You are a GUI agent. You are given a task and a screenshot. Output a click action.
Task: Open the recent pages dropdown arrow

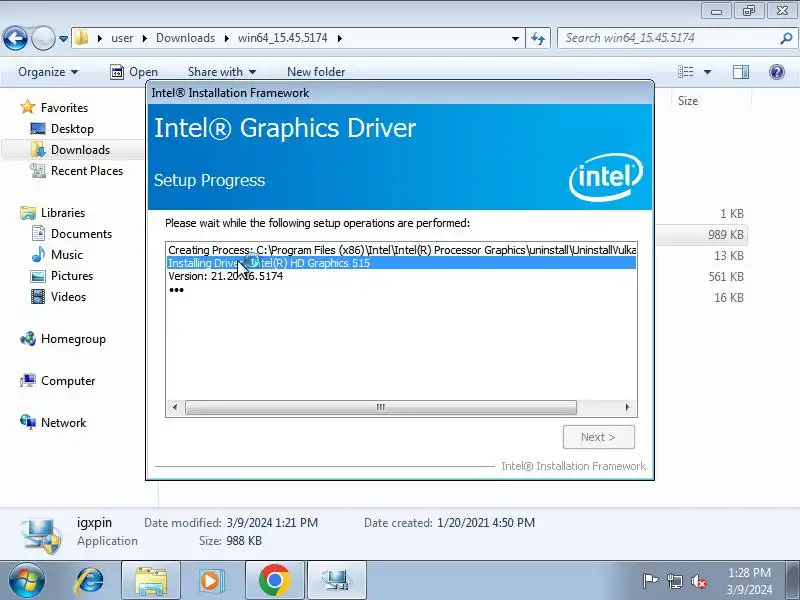pos(63,38)
